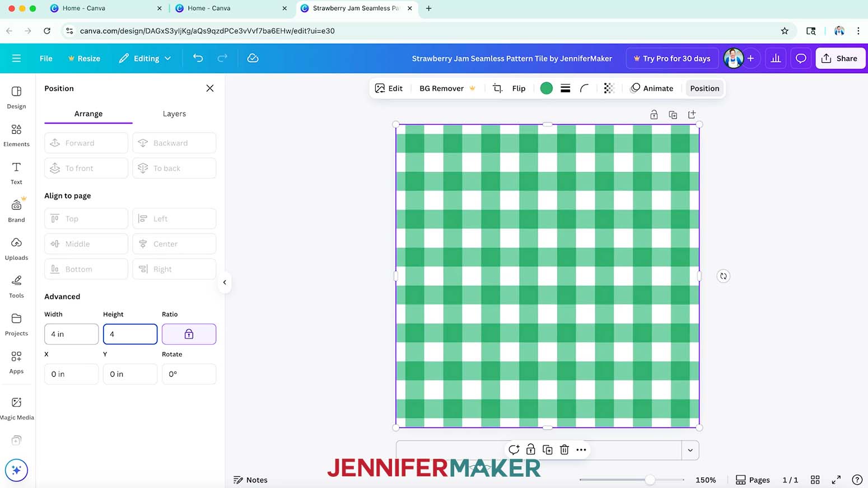Viewport: 868px width, 488px height.
Task: Duplicate page icon above canvas
Action: [673, 115]
